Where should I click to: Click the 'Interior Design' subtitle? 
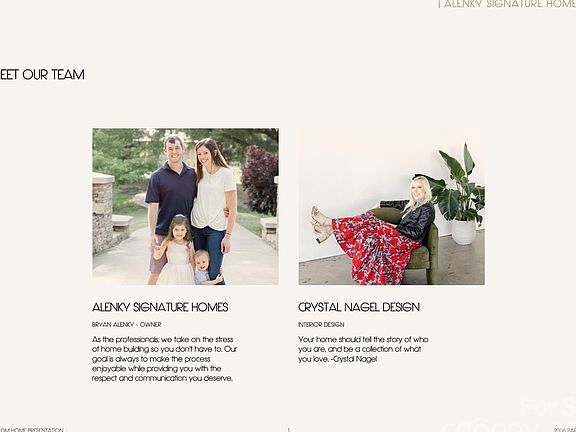321,325
